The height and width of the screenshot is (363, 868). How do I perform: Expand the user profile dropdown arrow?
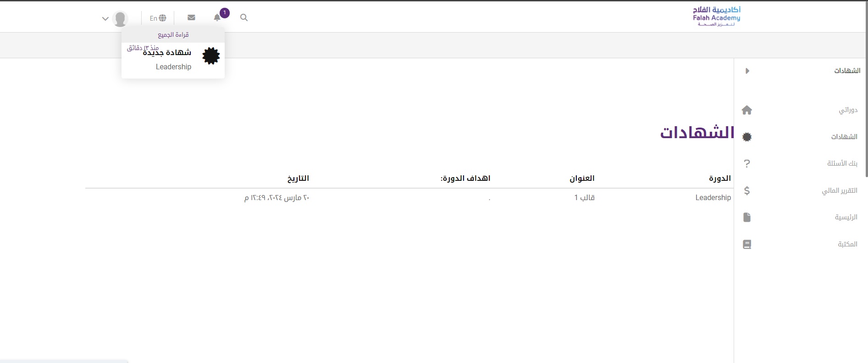(x=105, y=19)
